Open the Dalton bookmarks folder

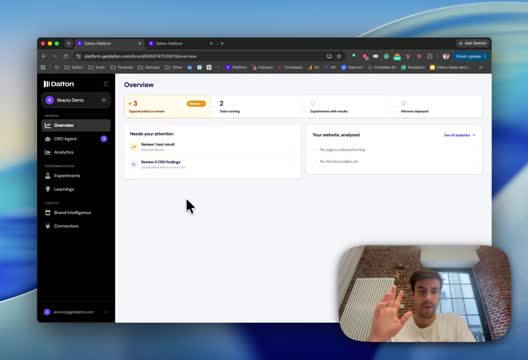[74, 67]
